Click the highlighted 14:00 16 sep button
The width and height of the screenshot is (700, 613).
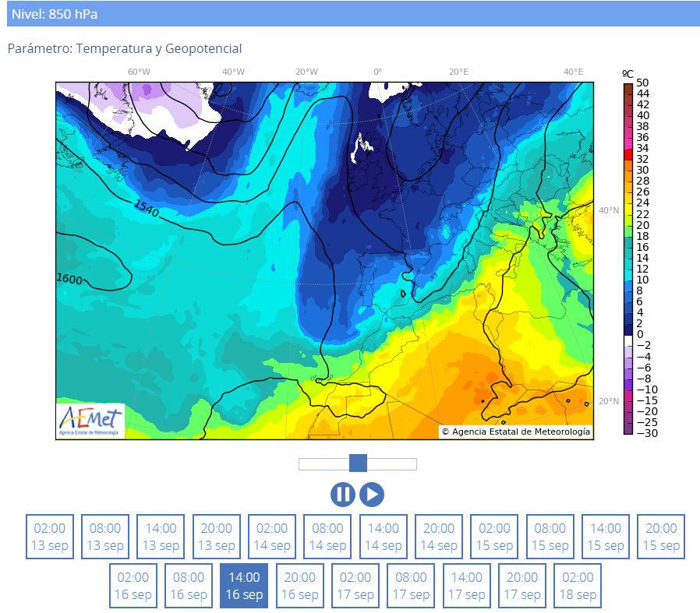[x=244, y=586]
